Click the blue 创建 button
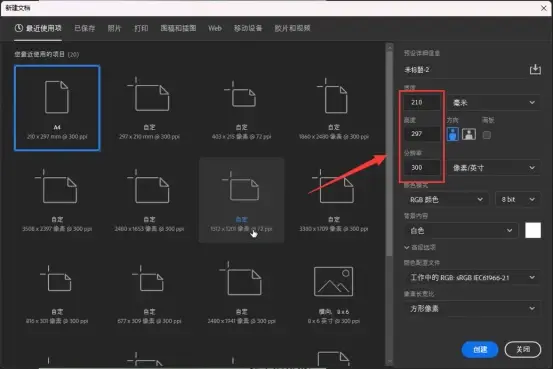 click(x=480, y=349)
